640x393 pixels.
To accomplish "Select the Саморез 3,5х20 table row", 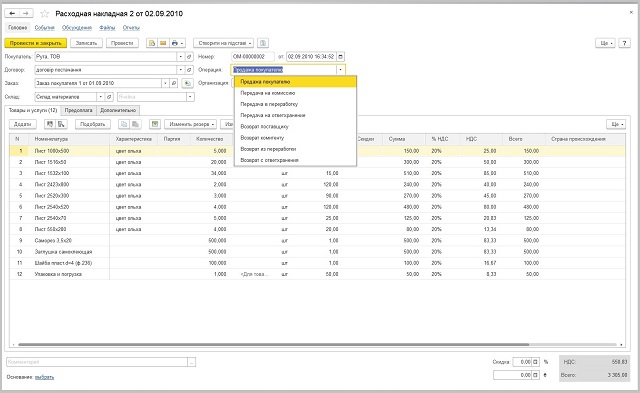I will (x=317, y=240).
